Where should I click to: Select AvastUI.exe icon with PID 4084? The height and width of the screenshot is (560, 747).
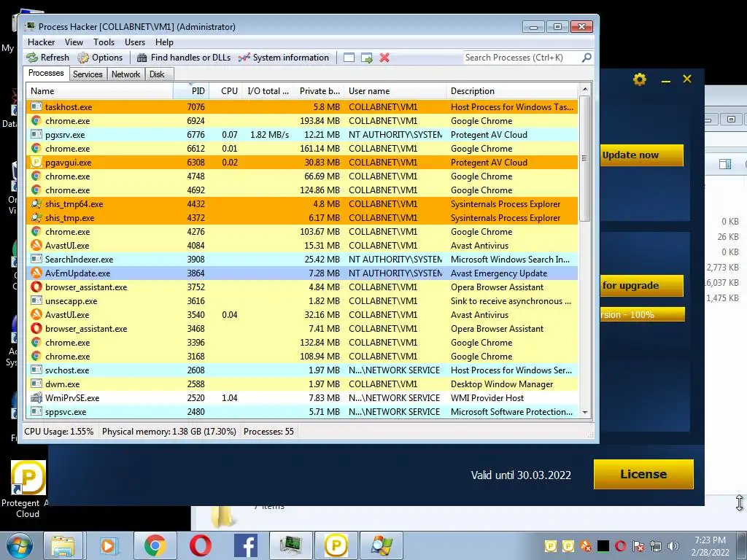[x=36, y=245]
